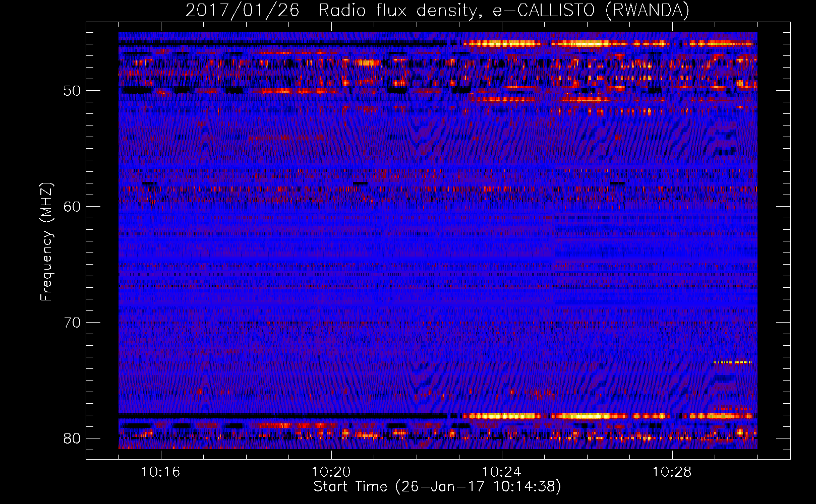Screen dimensions: 816x504
Task: Click the 10:28 time tick label
Action: point(672,472)
